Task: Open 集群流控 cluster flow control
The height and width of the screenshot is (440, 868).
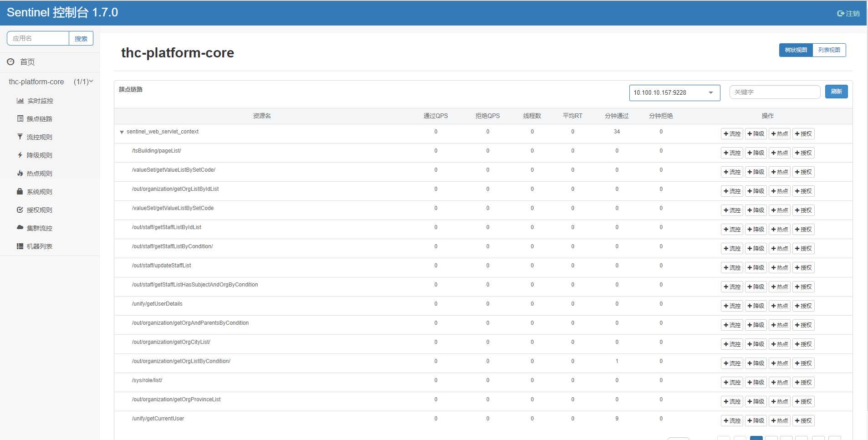Action: point(35,228)
